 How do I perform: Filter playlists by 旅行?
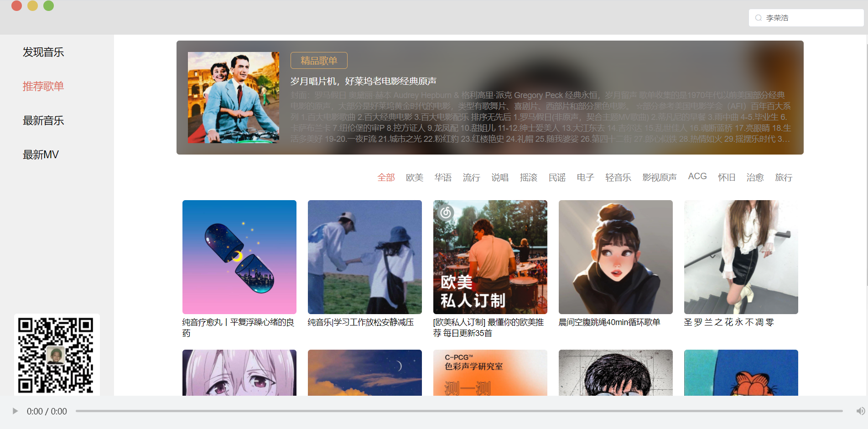784,177
